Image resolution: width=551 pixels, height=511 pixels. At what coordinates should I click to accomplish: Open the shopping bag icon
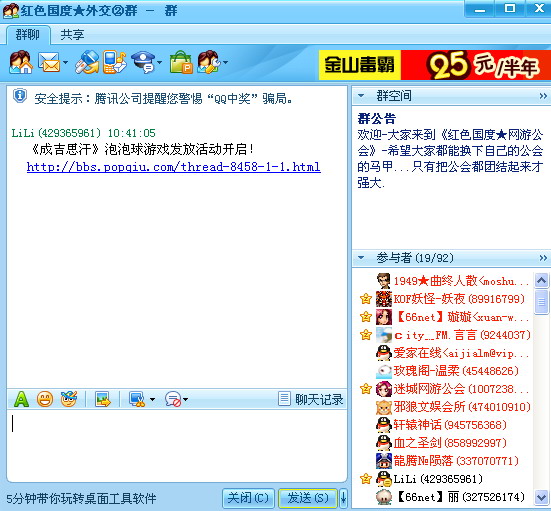(x=181, y=62)
